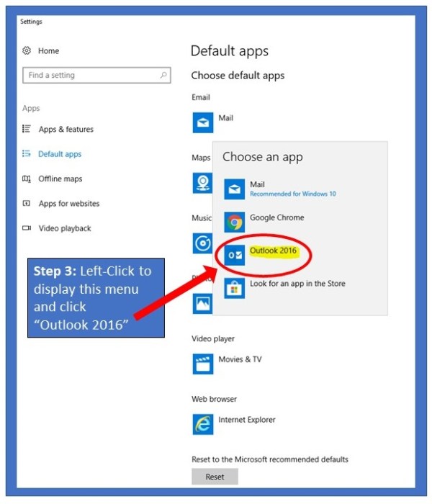Click the Maps app icon

203,183
